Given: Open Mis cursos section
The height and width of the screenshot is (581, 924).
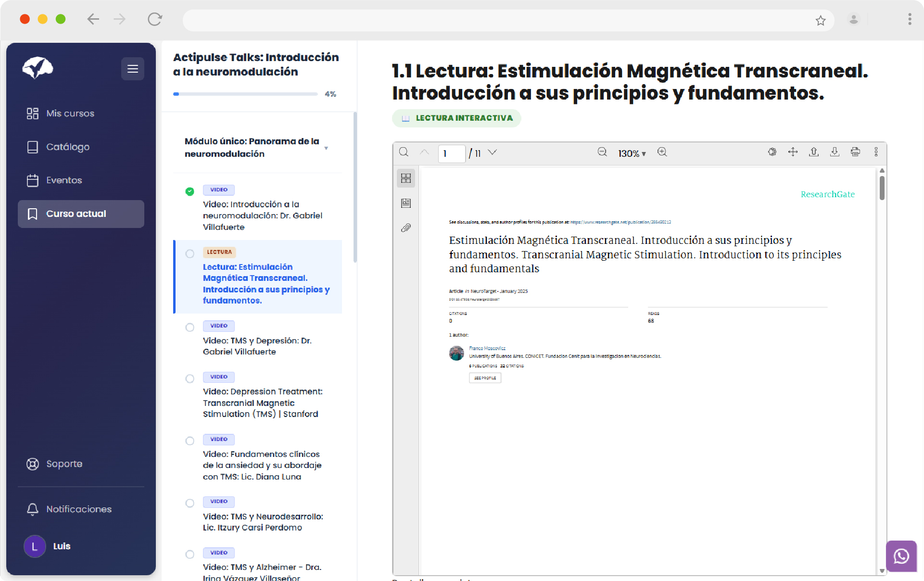Looking at the screenshot, I should [x=81, y=114].
